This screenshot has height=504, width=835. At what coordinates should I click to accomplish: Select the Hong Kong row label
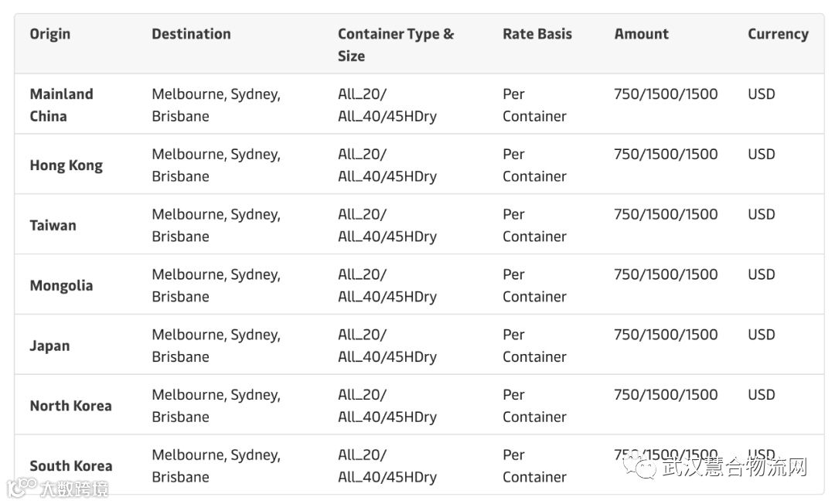tap(66, 165)
